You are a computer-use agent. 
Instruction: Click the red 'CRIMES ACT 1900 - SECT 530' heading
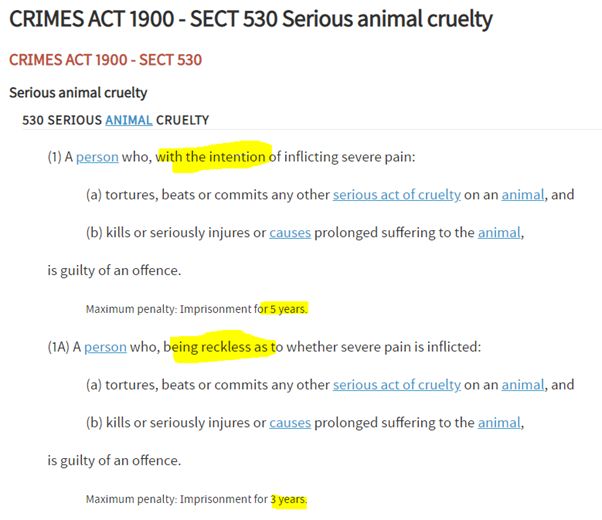[106, 60]
